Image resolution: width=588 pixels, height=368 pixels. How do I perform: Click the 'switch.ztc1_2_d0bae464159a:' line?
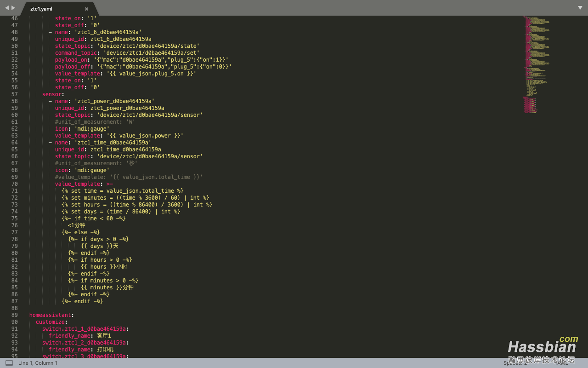click(x=85, y=343)
